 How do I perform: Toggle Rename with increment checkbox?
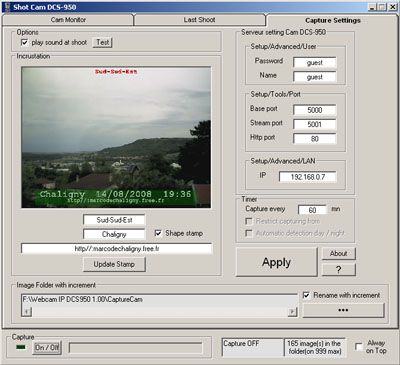(306, 295)
